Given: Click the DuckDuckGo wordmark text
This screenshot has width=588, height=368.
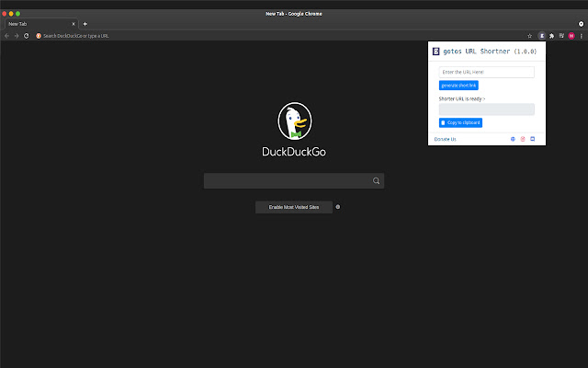Looking at the screenshot, I should pos(294,152).
